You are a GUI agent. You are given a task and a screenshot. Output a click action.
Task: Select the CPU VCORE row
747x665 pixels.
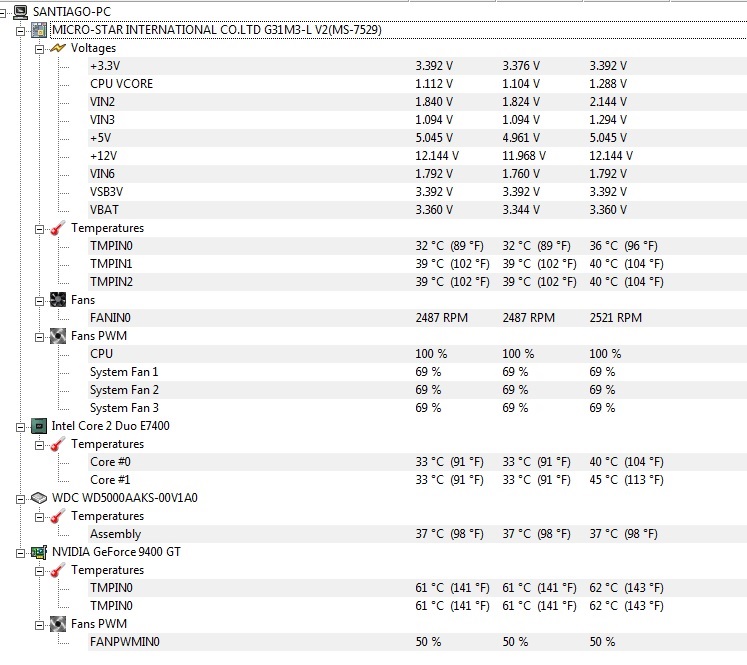[x=417, y=84]
